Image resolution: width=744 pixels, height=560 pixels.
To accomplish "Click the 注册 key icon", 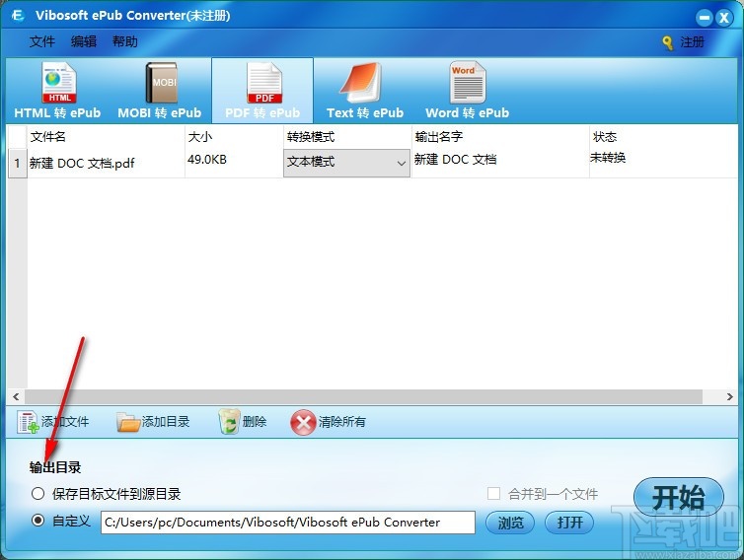I will point(667,42).
